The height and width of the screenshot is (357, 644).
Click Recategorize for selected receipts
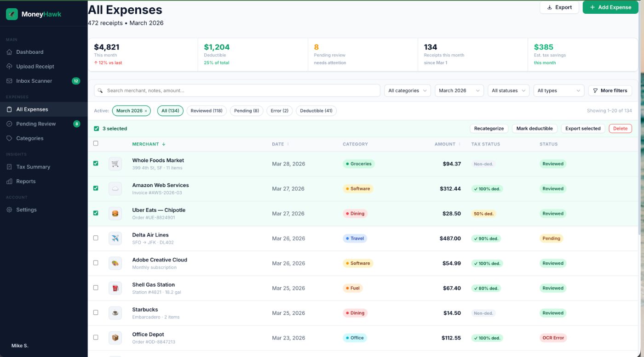click(x=489, y=129)
